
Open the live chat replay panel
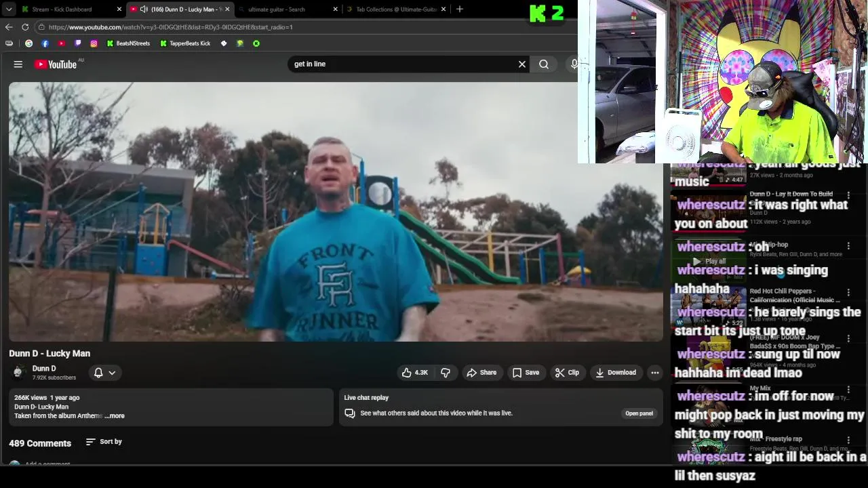pos(639,413)
